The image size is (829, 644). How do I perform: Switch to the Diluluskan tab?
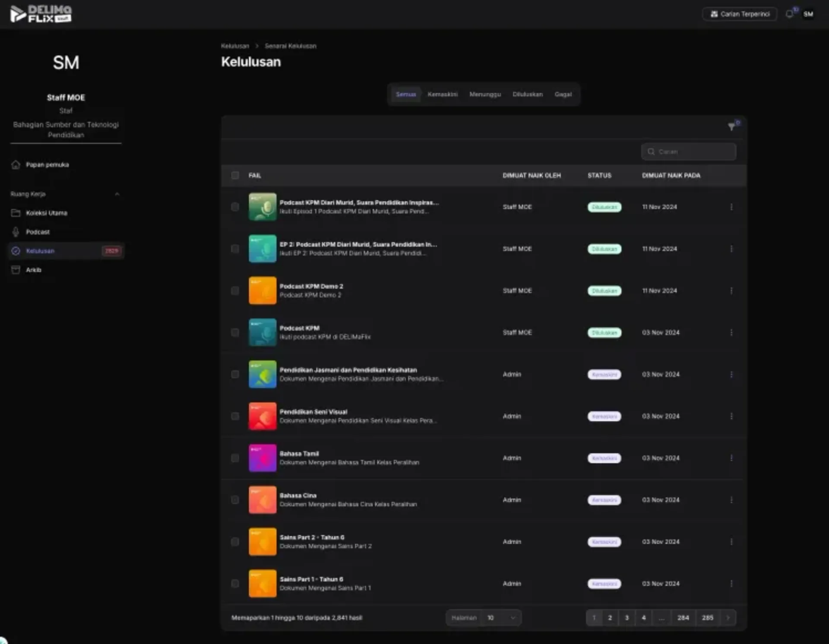click(528, 94)
